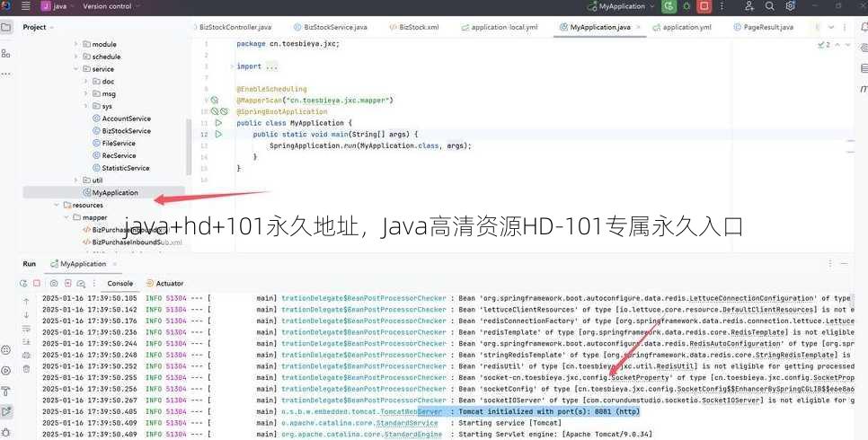This screenshot has height=440, width=868.
Task: Open the java project dropdown
Action: point(57,6)
